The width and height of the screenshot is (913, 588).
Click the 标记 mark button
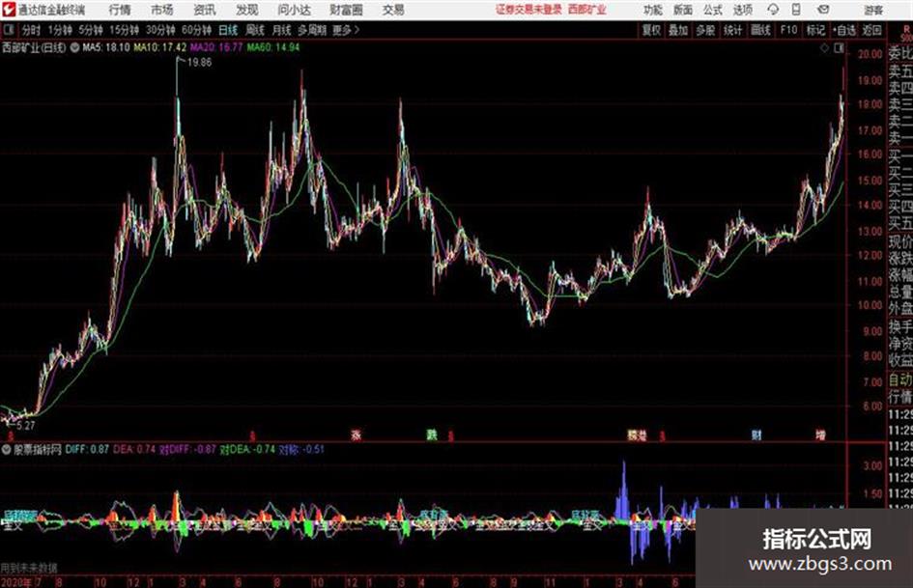tap(815, 30)
